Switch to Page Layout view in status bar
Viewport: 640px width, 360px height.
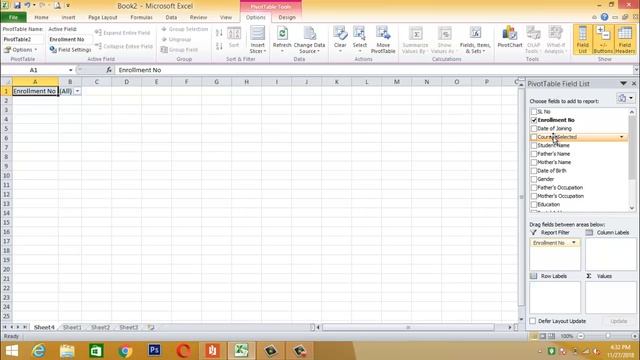pos(542,336)
